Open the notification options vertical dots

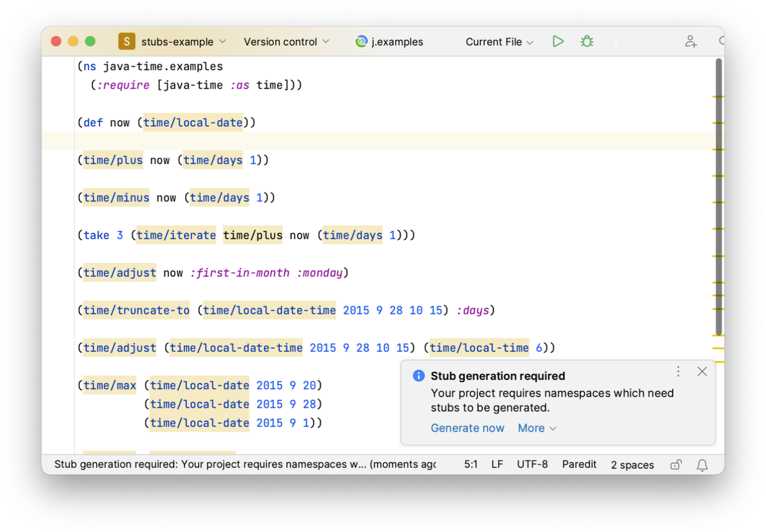tap(678, 372)
